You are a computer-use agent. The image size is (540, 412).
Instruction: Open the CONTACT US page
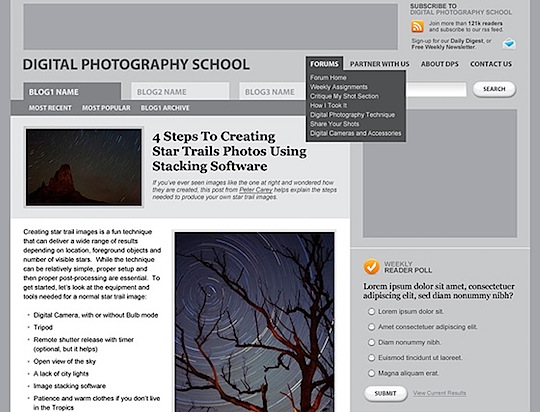491,64
